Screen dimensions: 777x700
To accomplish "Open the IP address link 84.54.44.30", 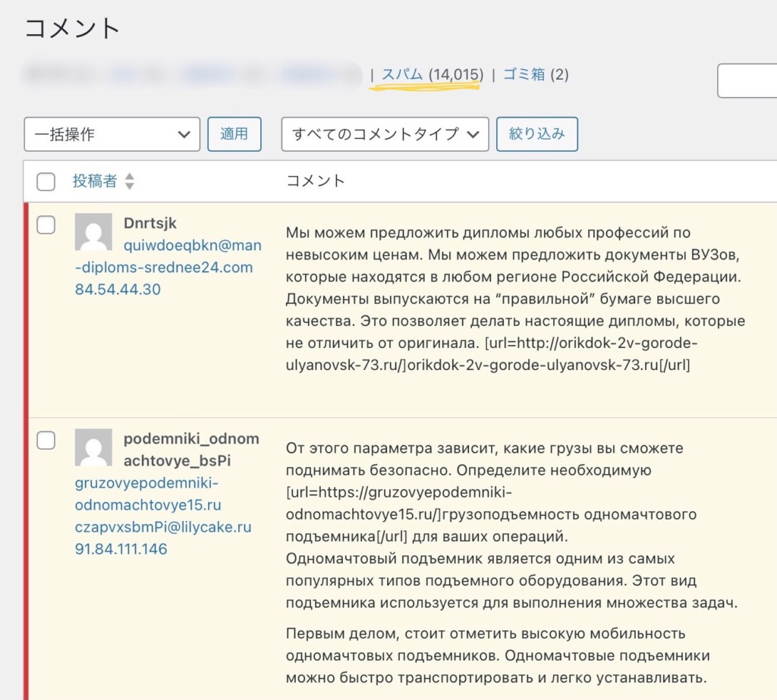I will pos(118,289).
